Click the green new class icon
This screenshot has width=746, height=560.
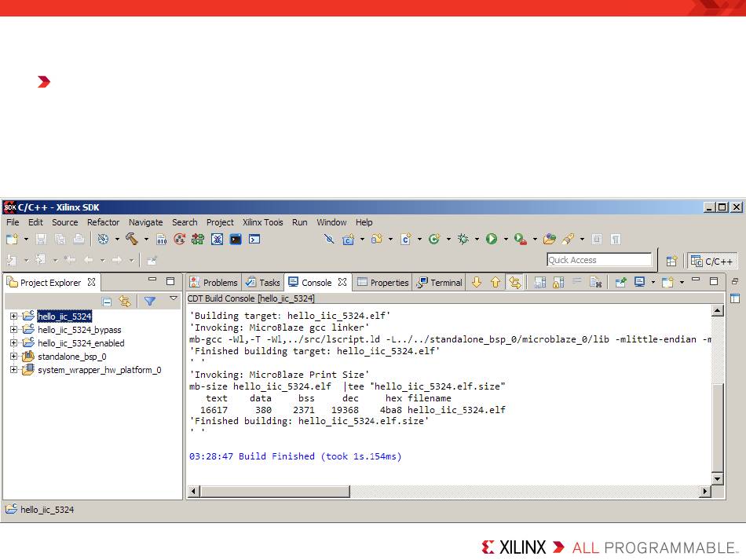click(434, 240)
